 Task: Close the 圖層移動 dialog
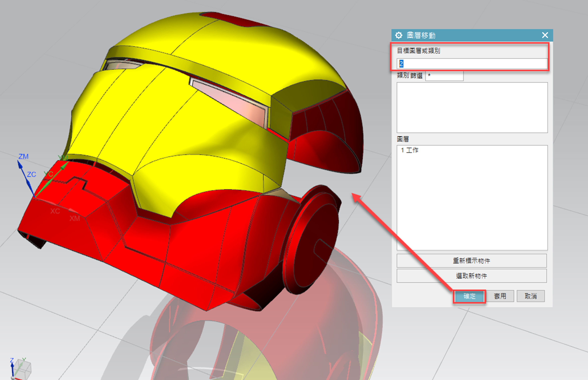[x=545, y=35]
